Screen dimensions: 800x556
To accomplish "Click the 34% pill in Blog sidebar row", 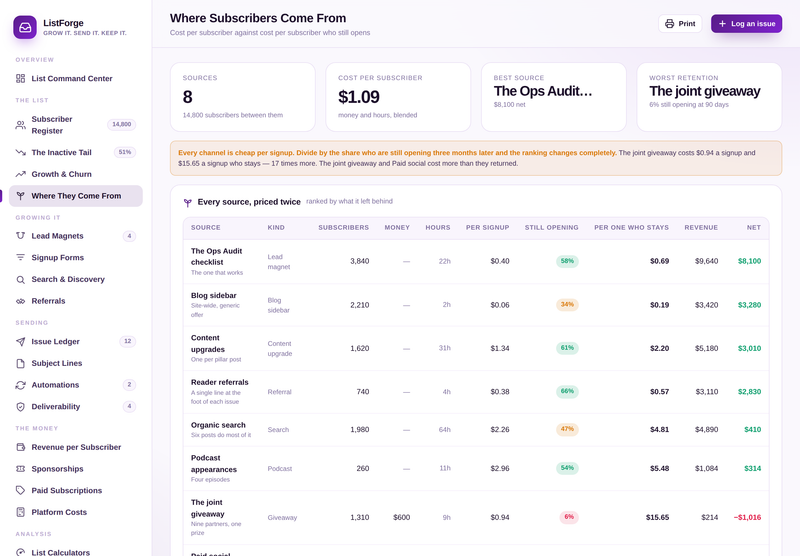I will [567, 305].
